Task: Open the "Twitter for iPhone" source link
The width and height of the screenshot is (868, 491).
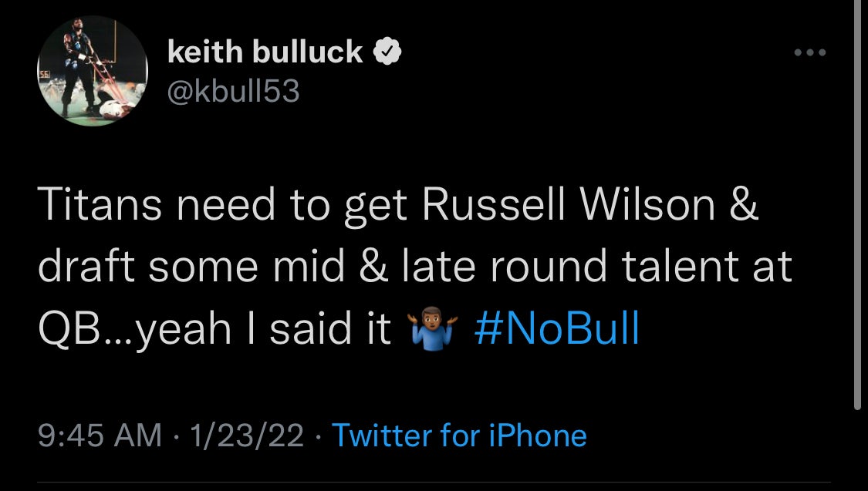Action: coord(459,436)
